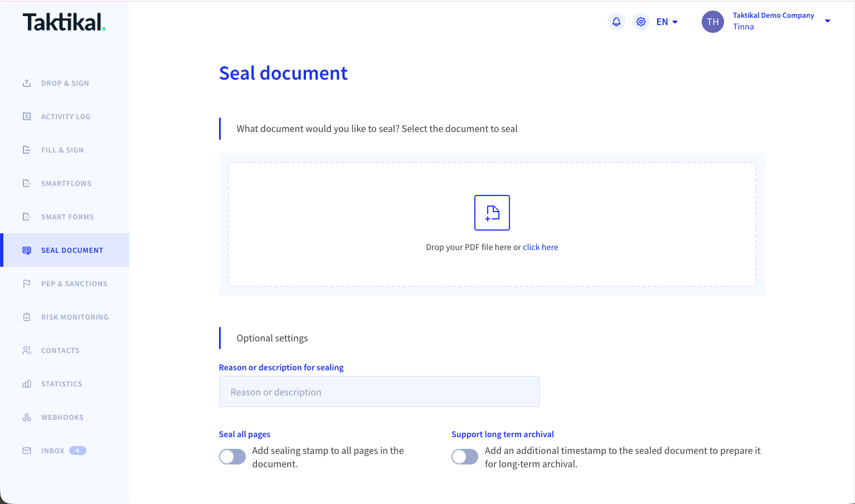
Task: Click 'Optional settings' section heading
Action: point(272,338)
